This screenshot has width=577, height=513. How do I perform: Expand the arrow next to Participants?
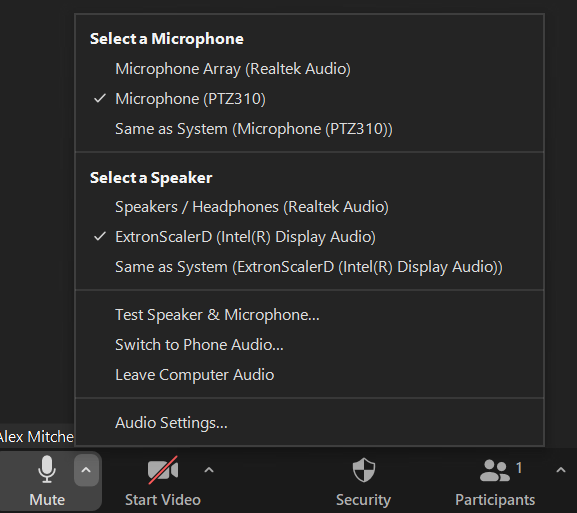560,470
